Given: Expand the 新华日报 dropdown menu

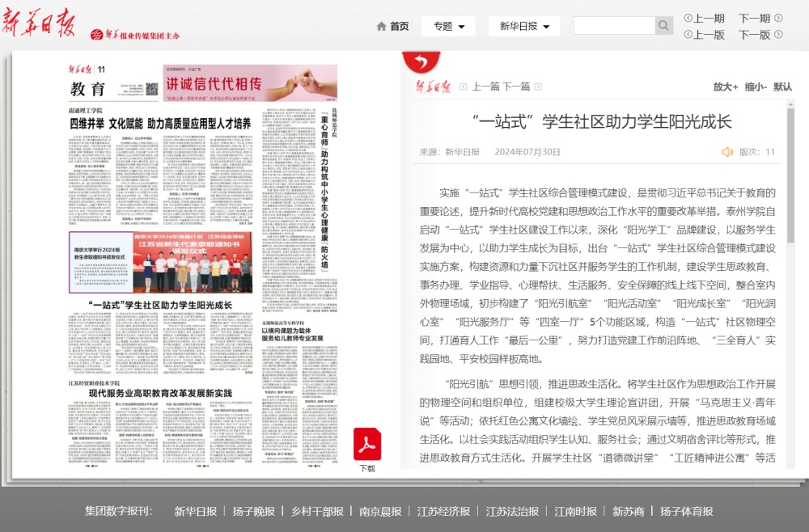Looking at the screenshot, I should (x=523, y=26).
